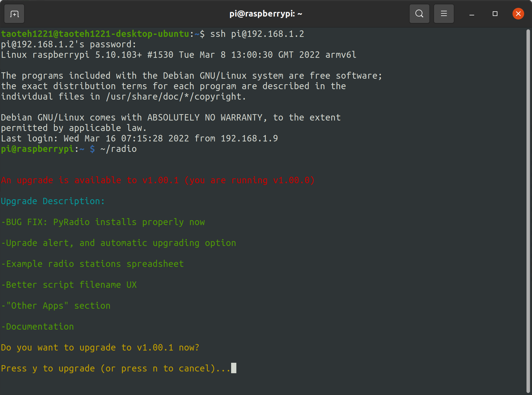
Task: Click the "Other Apps" section line
Action: pos(56,306)
